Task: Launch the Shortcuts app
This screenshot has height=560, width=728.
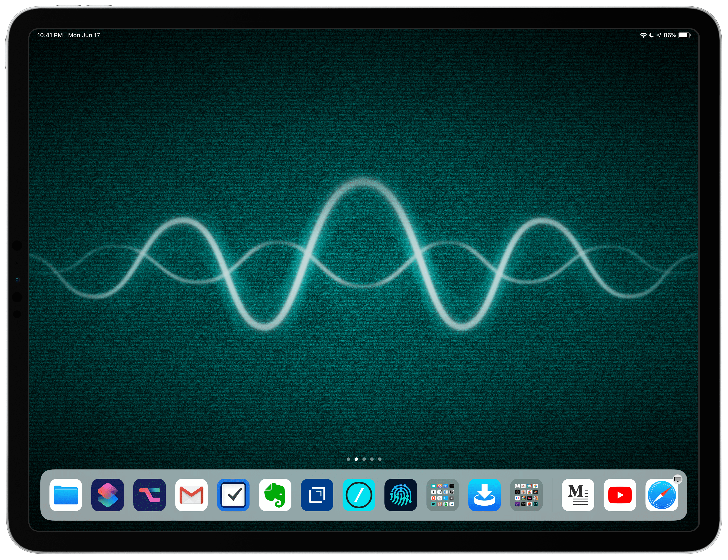Action: click(107, 495)
